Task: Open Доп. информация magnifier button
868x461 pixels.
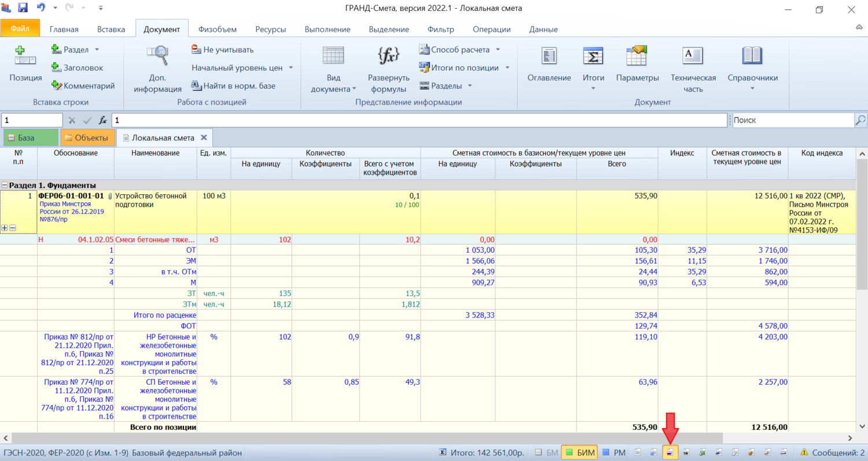Action: [x=157, y=56]
